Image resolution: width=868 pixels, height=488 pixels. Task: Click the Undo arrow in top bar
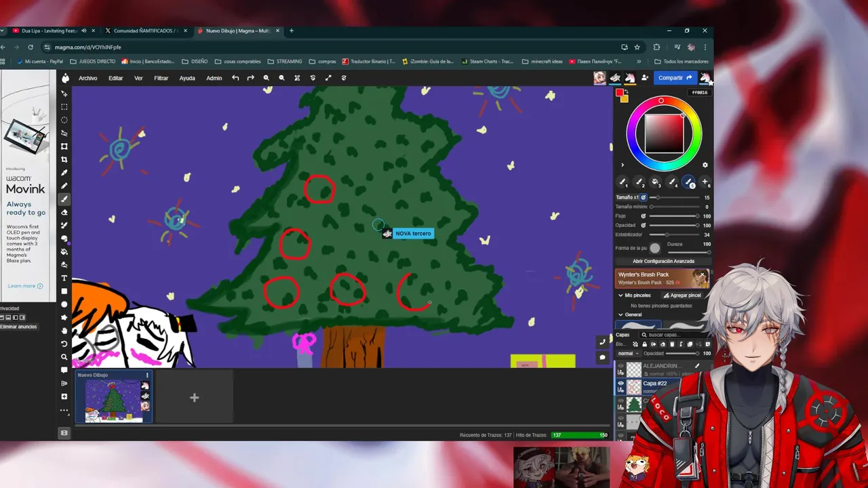click(235, 78)
